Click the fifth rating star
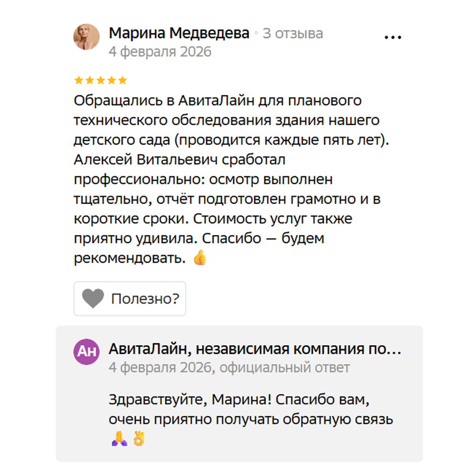The image size is (476, 476). pyautogui.click(x=123, y=80)
